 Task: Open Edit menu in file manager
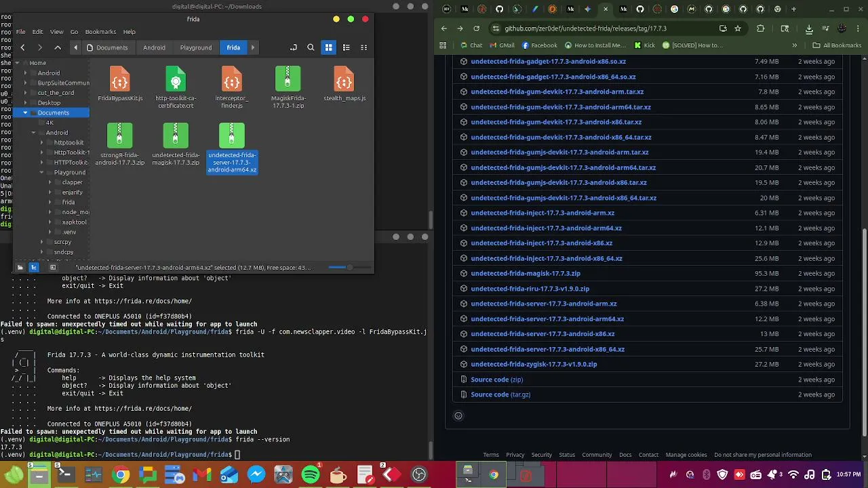point(37,31)
